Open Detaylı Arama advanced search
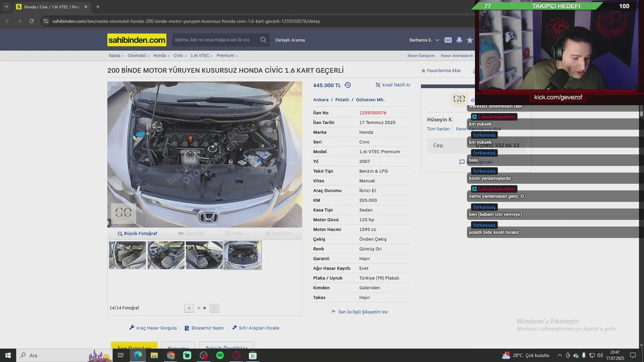 (x=290, y=40)
